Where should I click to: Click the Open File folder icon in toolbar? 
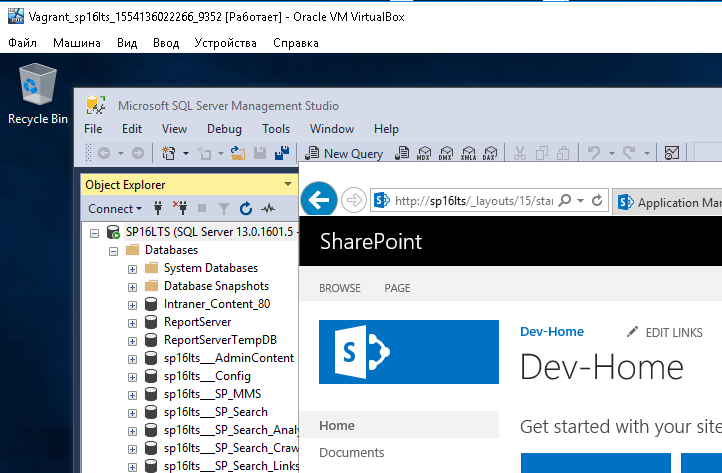coord(238,153)
